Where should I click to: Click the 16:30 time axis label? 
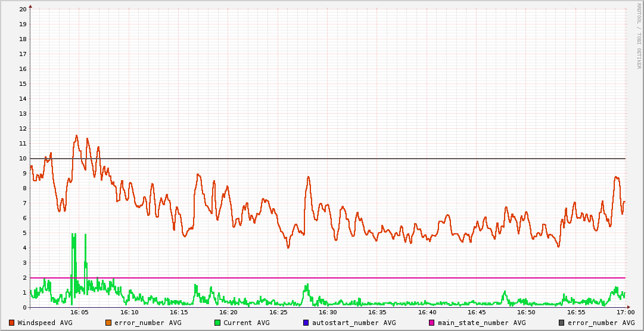[x=328, y=312]
